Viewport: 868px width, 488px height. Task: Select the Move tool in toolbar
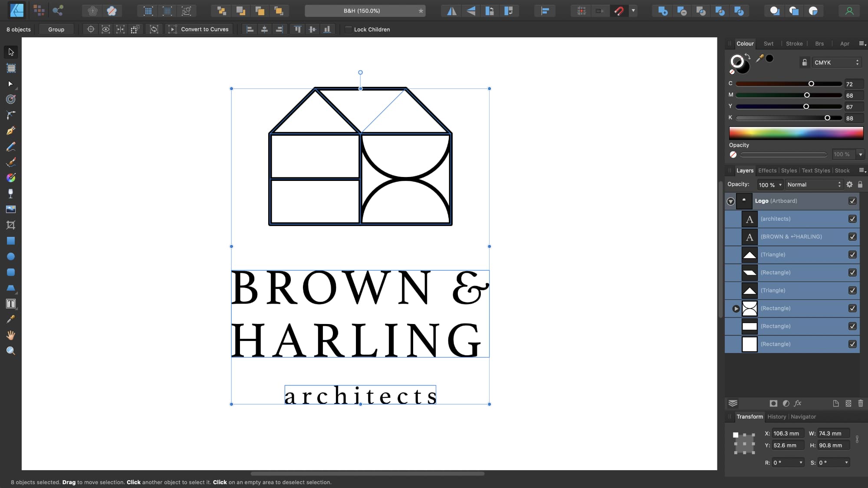11,52
